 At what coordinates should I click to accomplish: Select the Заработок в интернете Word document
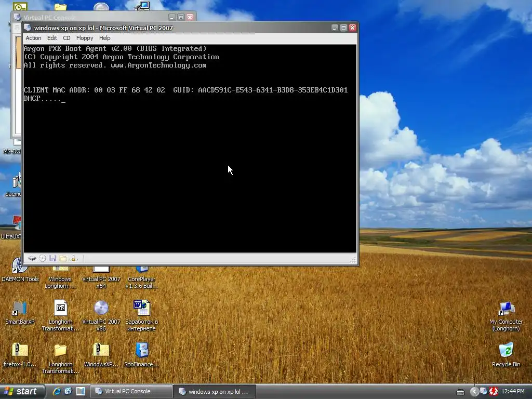(141, 315)
